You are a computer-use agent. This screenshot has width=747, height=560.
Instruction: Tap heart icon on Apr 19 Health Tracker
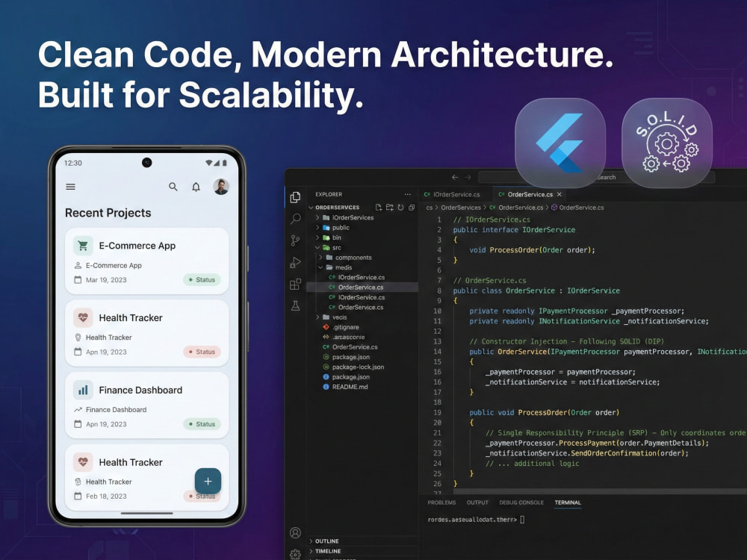83,317
